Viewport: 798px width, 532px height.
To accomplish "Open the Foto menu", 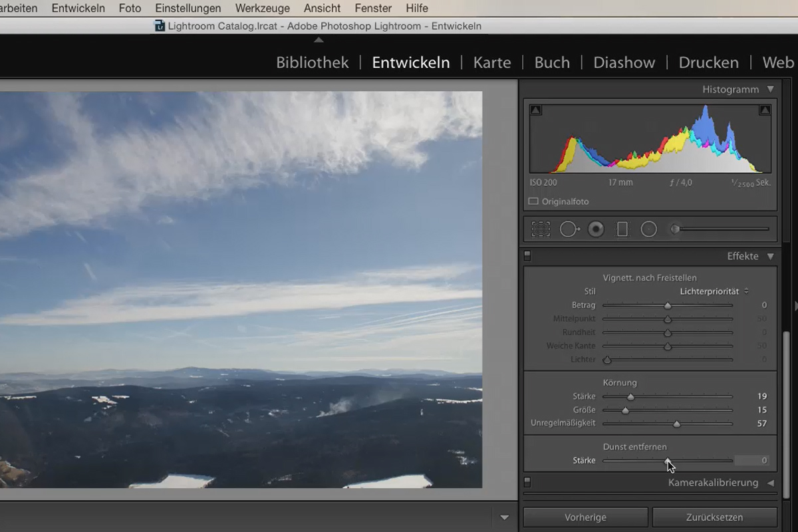I will coord(130,9).
